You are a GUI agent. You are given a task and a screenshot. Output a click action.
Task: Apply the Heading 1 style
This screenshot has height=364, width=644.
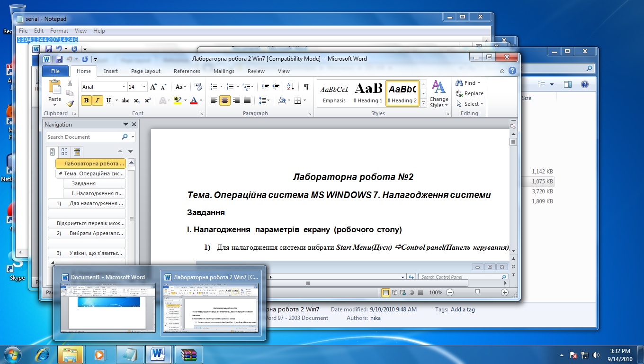pyautogui.click(x=368, y=93)
